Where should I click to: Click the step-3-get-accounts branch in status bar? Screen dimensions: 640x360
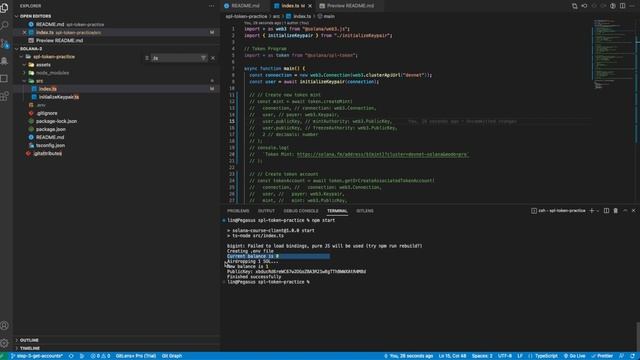[x=37, y=356]
